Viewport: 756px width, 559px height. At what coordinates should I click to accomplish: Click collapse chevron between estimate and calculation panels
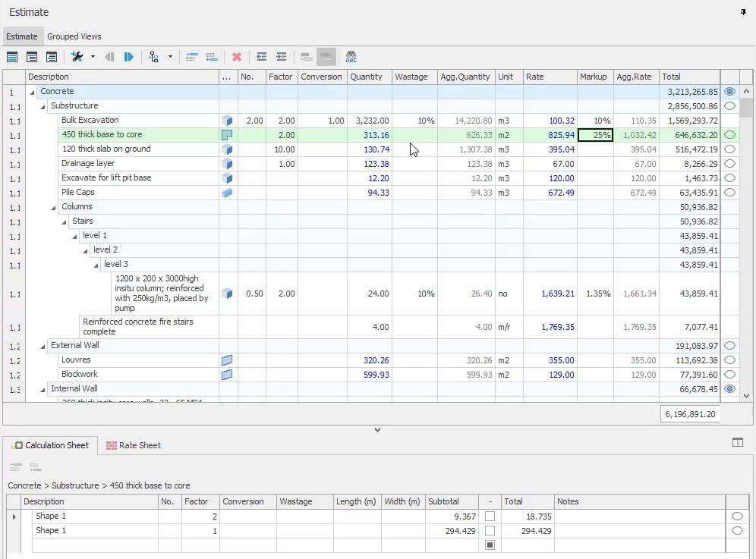pos(377,430)
